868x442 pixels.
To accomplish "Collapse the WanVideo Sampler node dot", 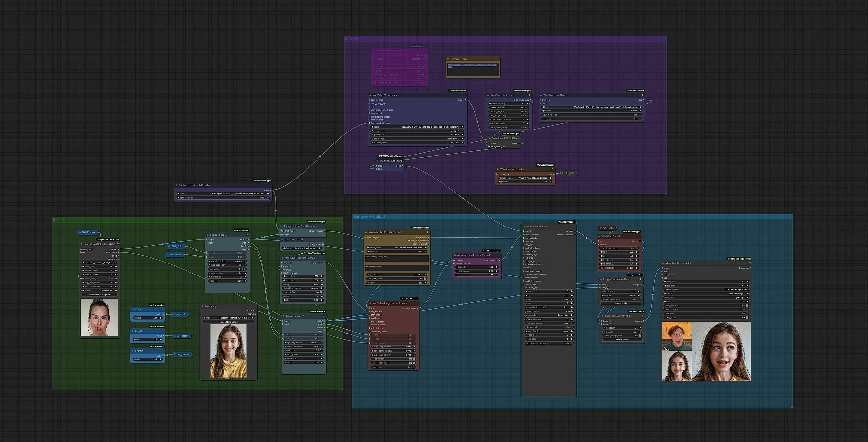I will [x=525, y=227].
